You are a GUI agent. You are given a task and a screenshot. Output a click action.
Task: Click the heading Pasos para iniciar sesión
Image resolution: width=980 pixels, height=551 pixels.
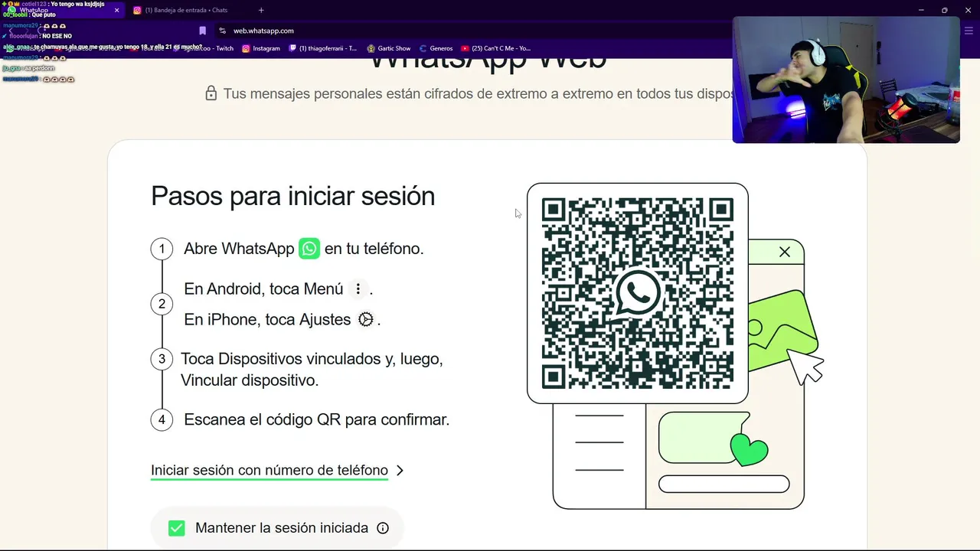click(x=292, y=196)
